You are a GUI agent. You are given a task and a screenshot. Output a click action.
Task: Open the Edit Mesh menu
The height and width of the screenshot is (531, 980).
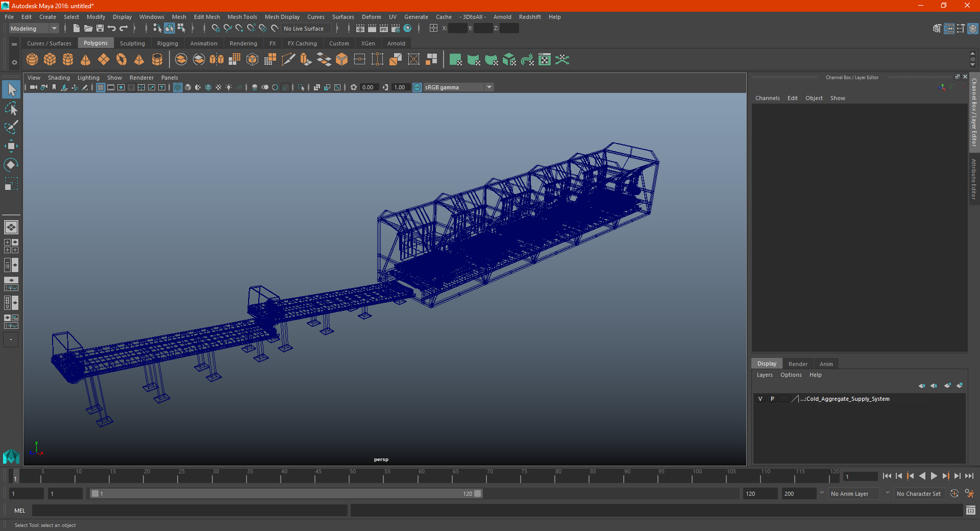pos(207,17)
